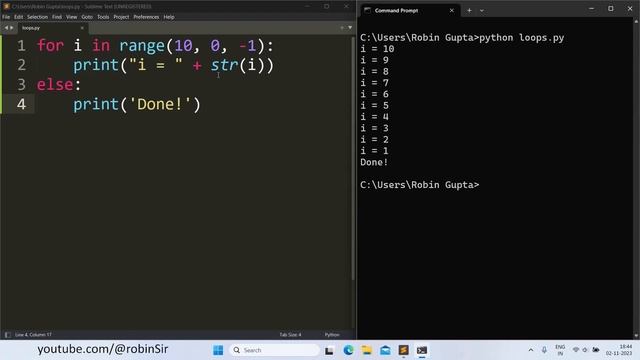Viewport: 640px width, 360px height.
Task: Change Tab Size 4 setting in status bar
Action: [x=290, y=335]
